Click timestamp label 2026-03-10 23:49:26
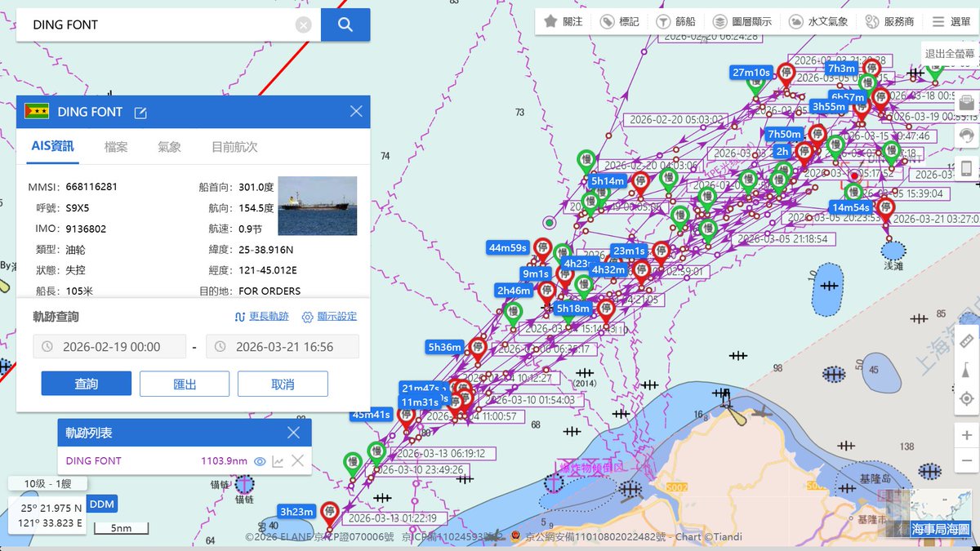Screen dimensions: 980x551 pyautogui.click(x=421, y=469)
